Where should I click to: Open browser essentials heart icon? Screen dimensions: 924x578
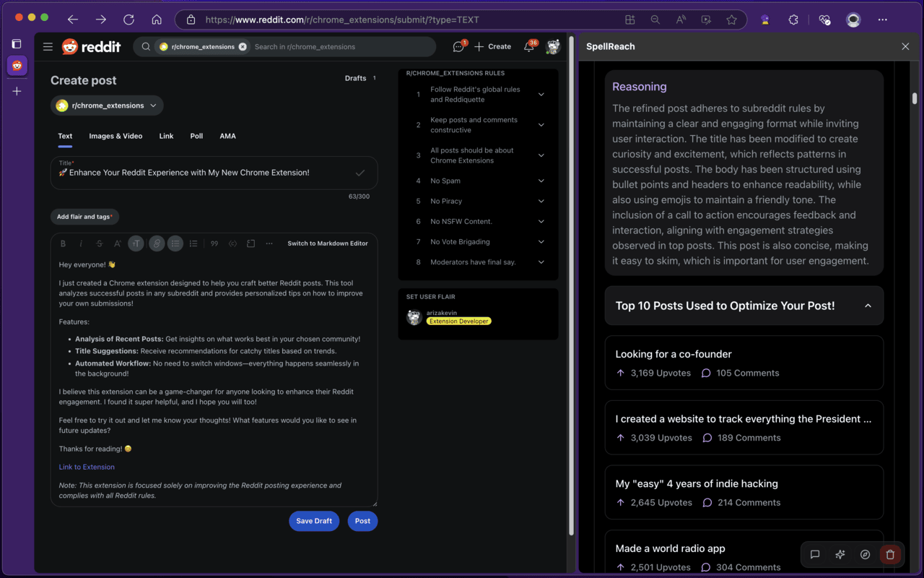[x=824, y=20]
